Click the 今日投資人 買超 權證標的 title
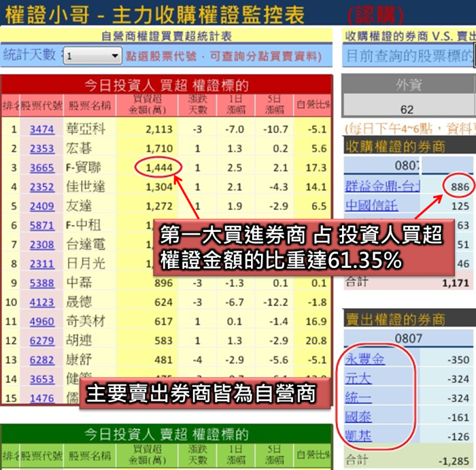 point(167,85)
